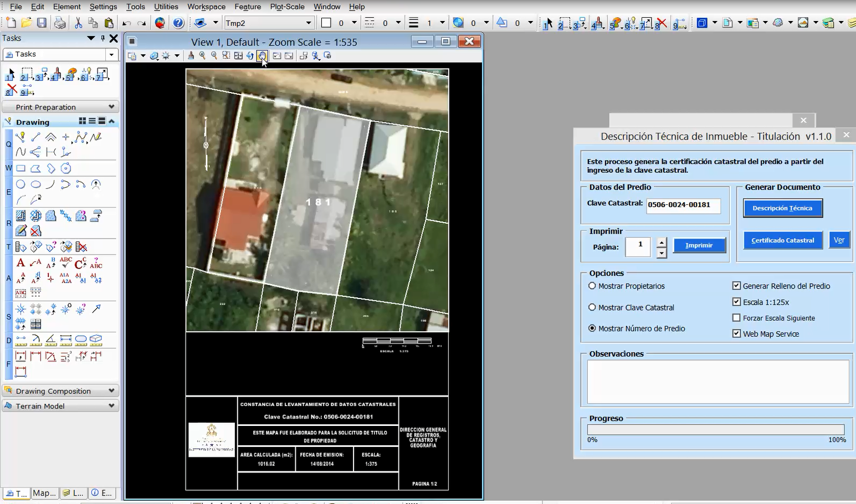Click the Print icon in the main toolbar
Screen dimensions: 856x504
(60, 23)
